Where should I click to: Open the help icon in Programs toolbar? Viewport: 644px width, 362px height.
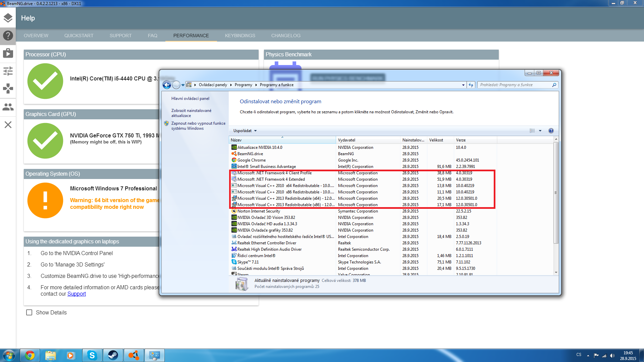pos(551,131)
